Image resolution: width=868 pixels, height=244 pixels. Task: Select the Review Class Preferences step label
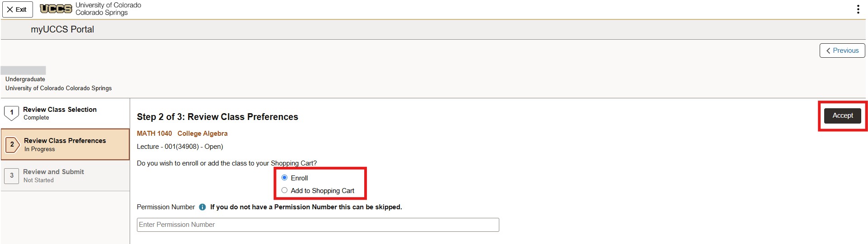point(65,141)
